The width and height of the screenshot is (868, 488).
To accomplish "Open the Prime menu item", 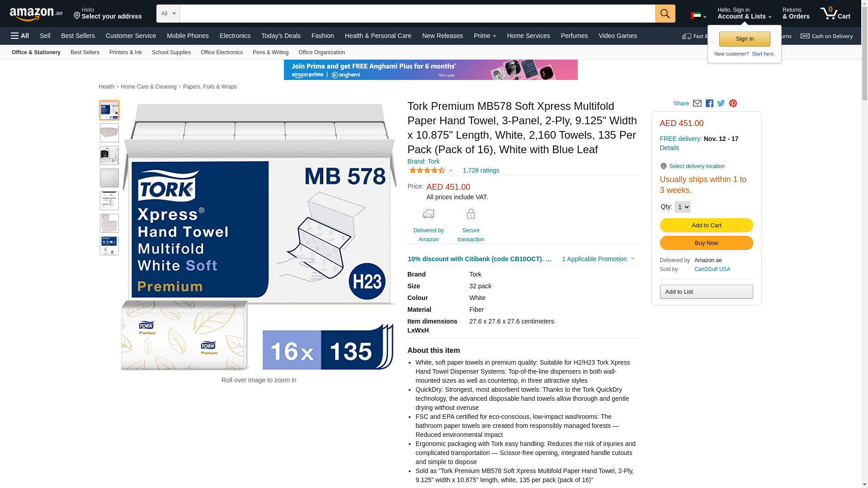I will pyautogui.click(x=485, y=36).
